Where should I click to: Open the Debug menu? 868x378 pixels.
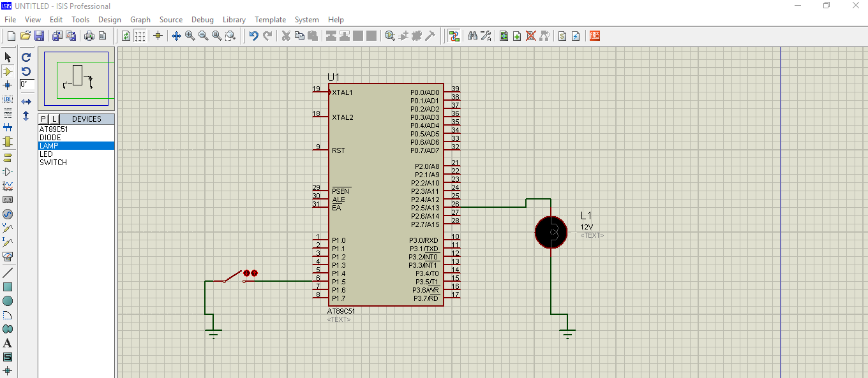[x=202, y=20]
